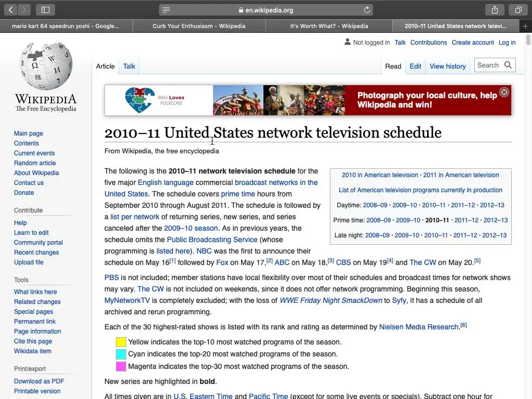Image resolution: width=532 pixels, height=399 pixels.
Task: Open Daytime 2008–09 schedule link
Action: (375, 205)
